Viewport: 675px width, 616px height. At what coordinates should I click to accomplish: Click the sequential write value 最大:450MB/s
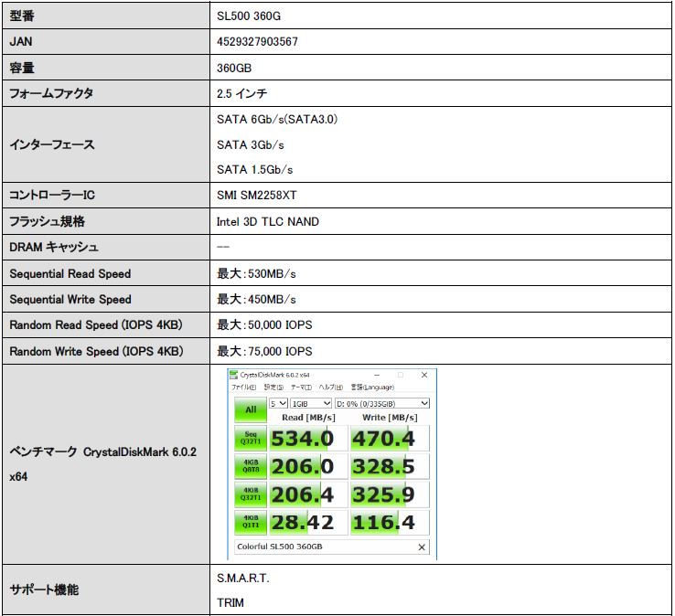pos(257,300)
